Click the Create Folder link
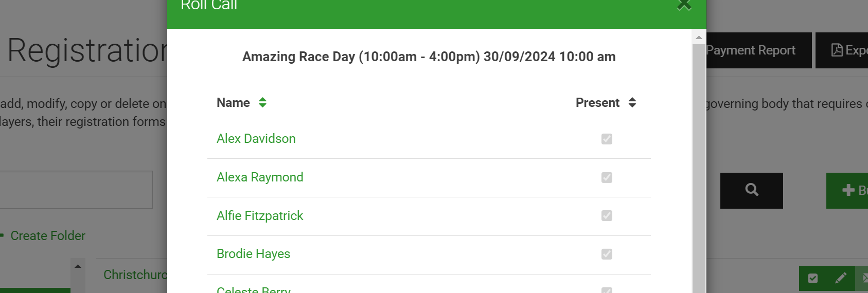The height and width of the screenshot is (293, 868). tap(48, 236)
